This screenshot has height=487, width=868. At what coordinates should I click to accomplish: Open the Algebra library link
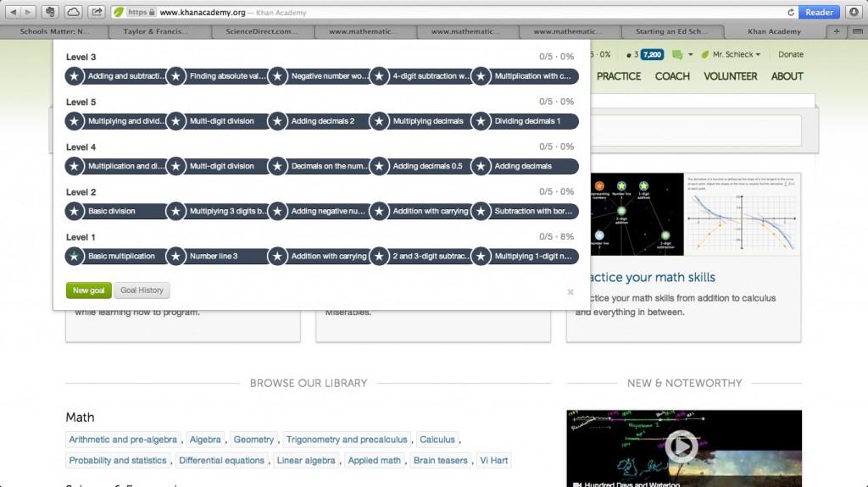pyautogui.click(x=205, y=440)
